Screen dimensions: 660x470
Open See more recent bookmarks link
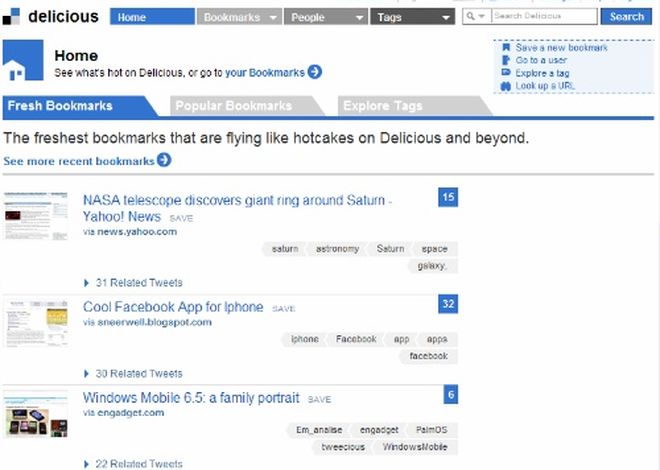[x=79, y=161]
